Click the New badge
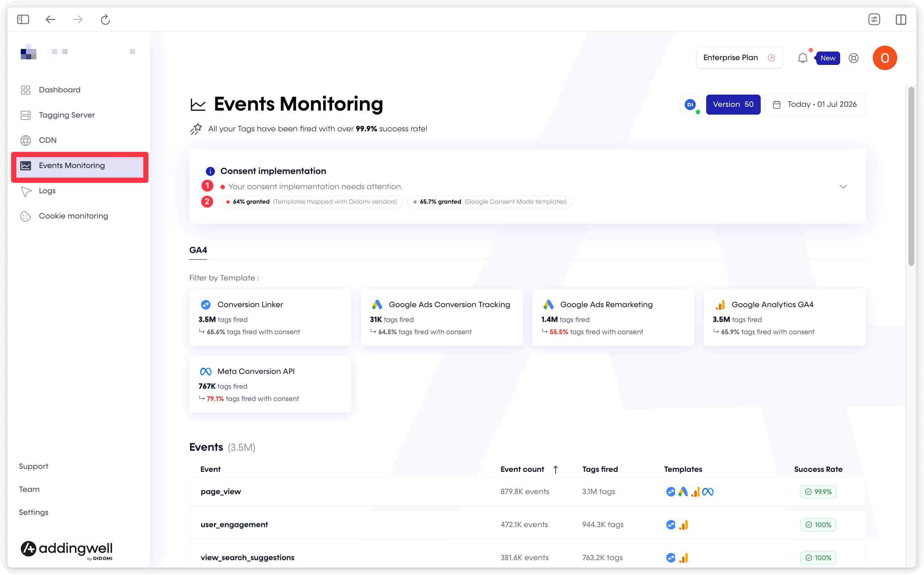Screen dimensions: 924x575 828,58
